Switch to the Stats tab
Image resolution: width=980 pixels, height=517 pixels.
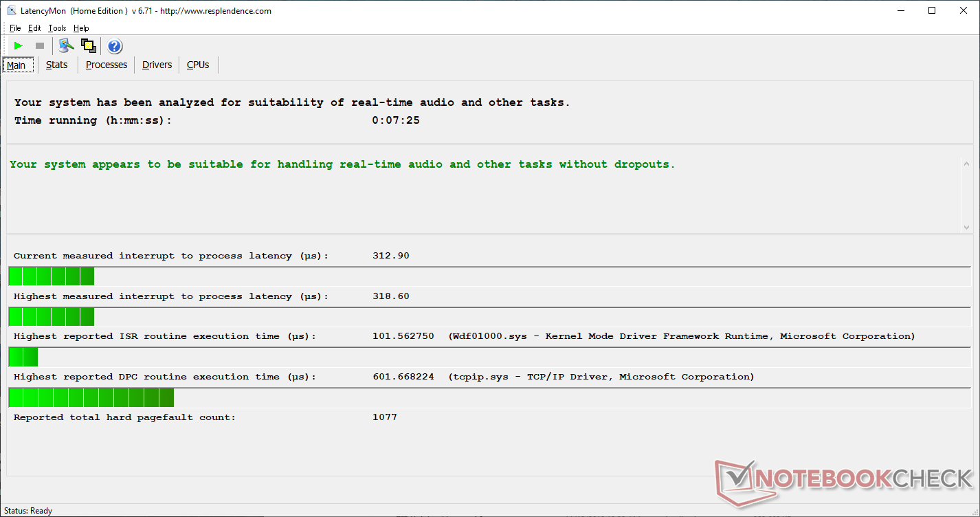point(57,65)
